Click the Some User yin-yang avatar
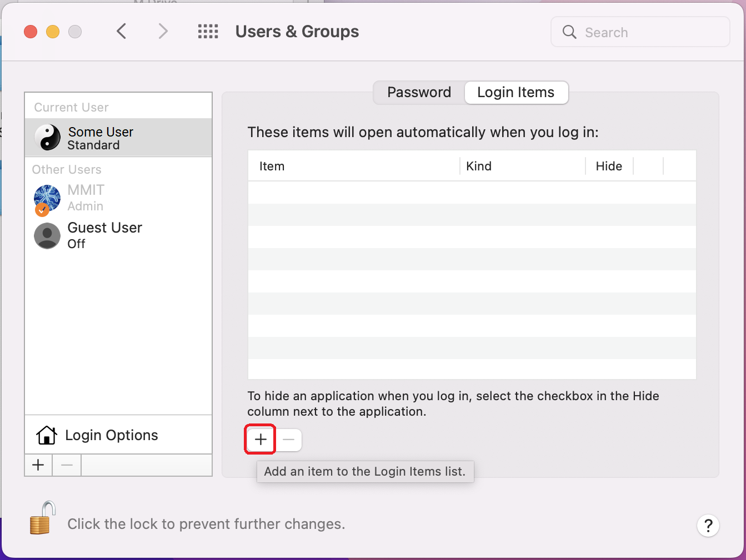 48,137
